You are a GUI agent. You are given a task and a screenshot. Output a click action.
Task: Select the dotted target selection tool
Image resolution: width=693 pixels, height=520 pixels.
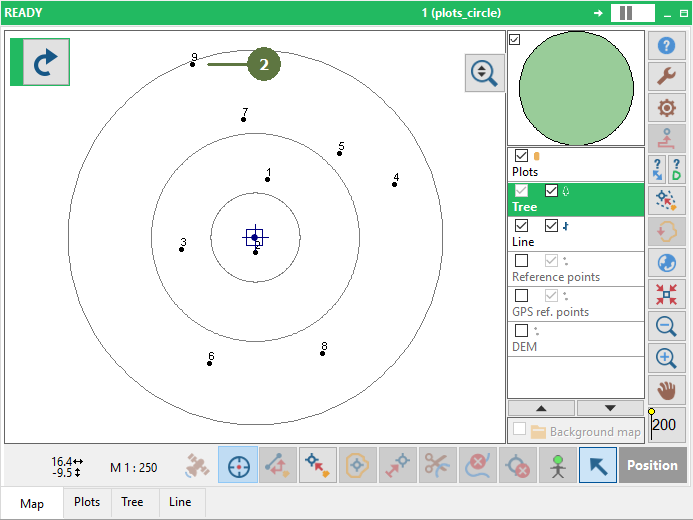(666, 200)
